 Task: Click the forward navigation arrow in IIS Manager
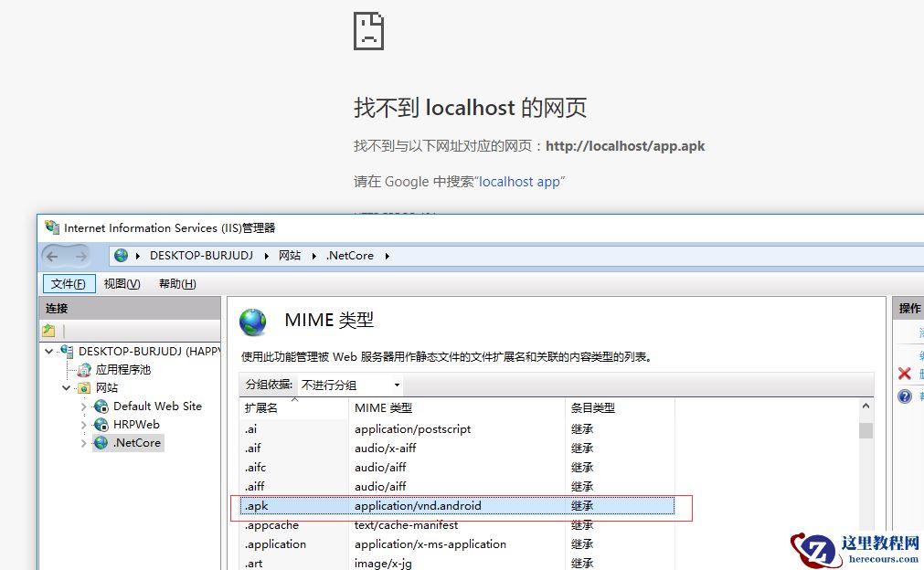coord(80,256)
